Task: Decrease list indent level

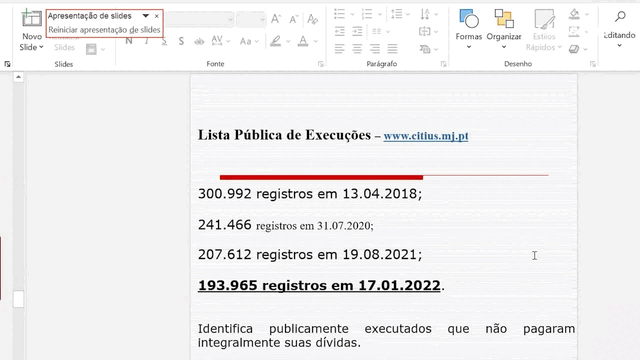Action: (340, 31)
